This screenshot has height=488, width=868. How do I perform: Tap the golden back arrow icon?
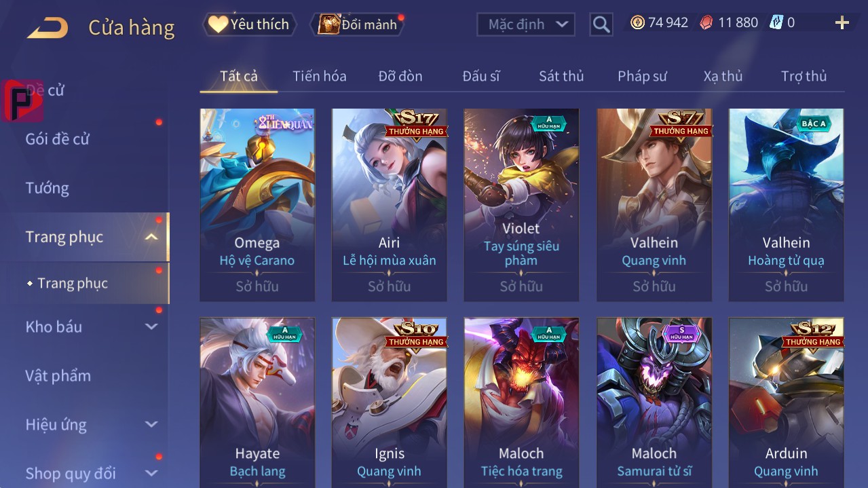pos(48,28)
